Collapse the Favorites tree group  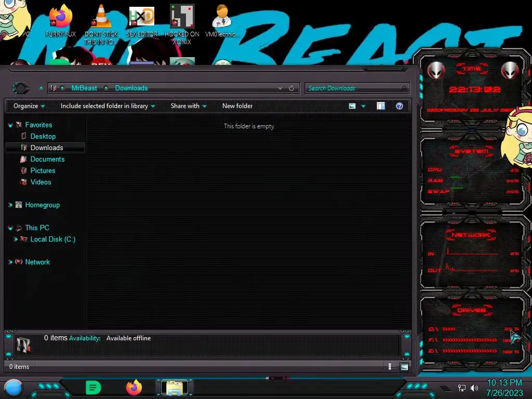click(10, 125)
